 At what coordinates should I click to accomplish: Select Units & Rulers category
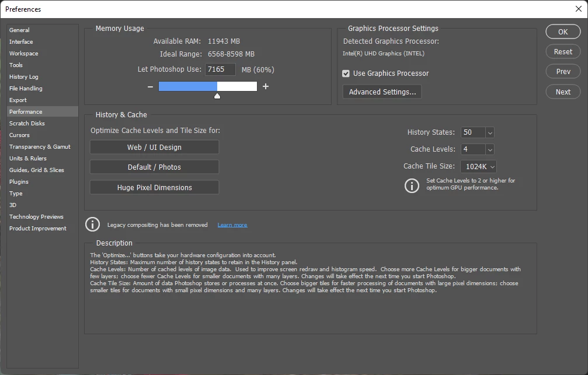point(42,158)
